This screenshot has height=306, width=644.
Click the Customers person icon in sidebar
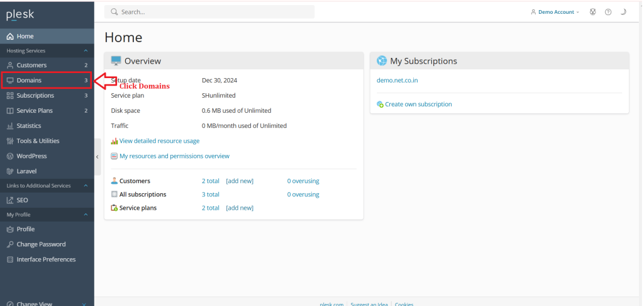[10, 65]
